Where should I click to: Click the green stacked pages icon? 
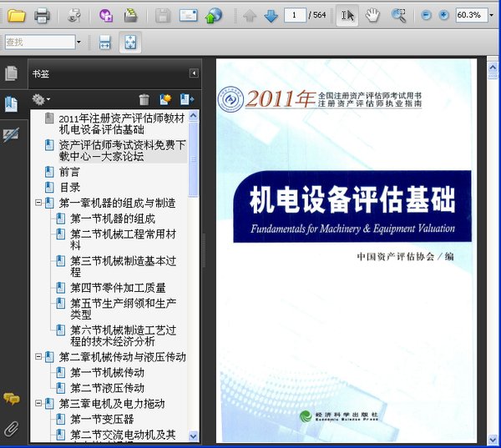131,15
